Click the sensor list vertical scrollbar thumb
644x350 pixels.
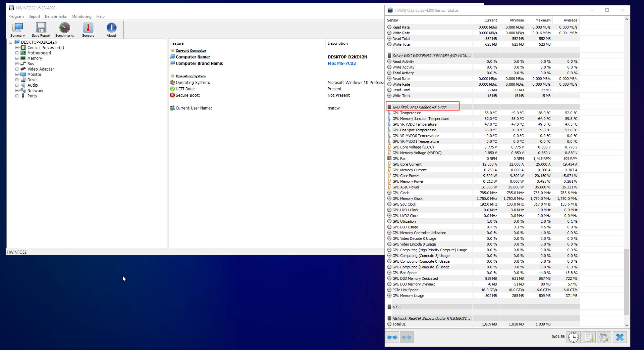[x=627, y=282]
